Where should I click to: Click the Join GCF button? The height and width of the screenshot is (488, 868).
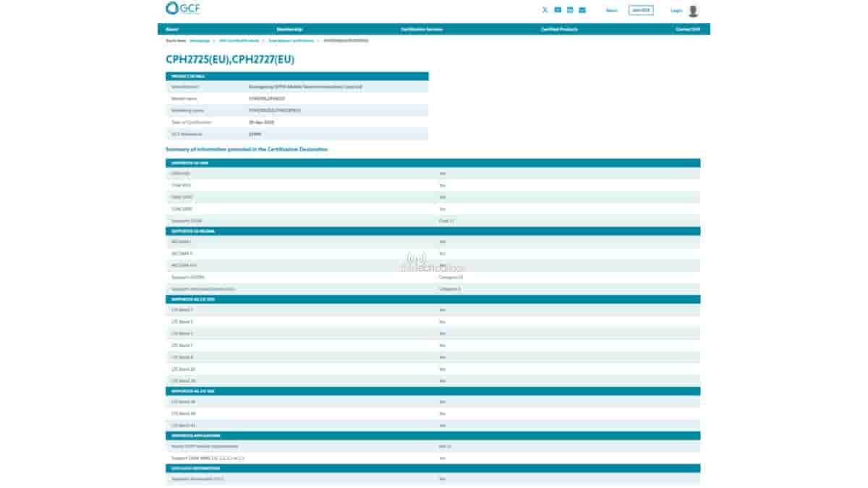tap(640, 10)
